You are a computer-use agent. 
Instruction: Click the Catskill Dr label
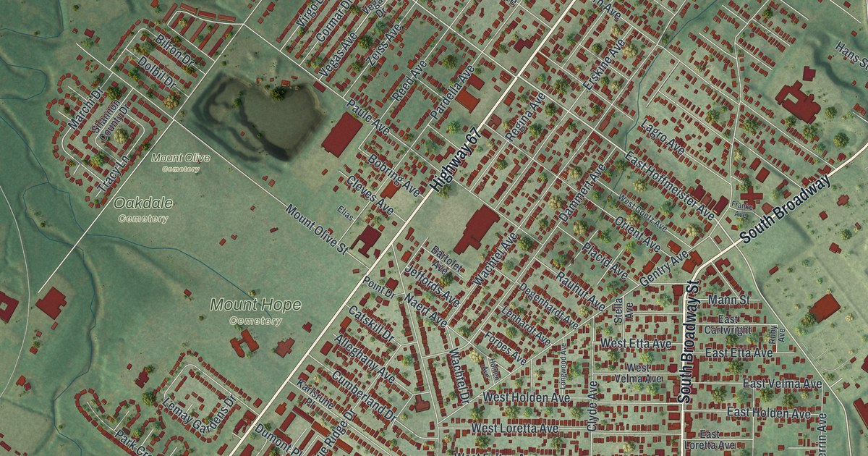pyautogui.click(x=370, y=324)
